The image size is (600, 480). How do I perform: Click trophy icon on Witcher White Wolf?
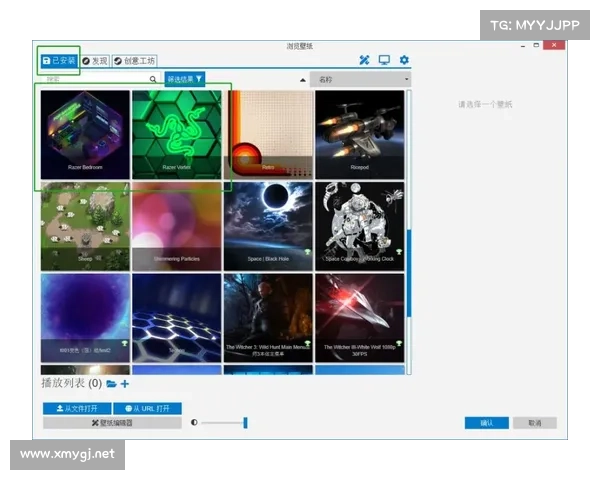[399, 343]
